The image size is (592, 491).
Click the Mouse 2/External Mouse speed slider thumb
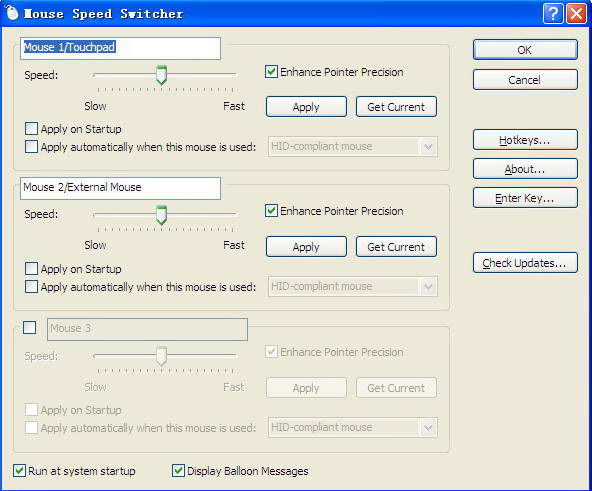(161, 215)
